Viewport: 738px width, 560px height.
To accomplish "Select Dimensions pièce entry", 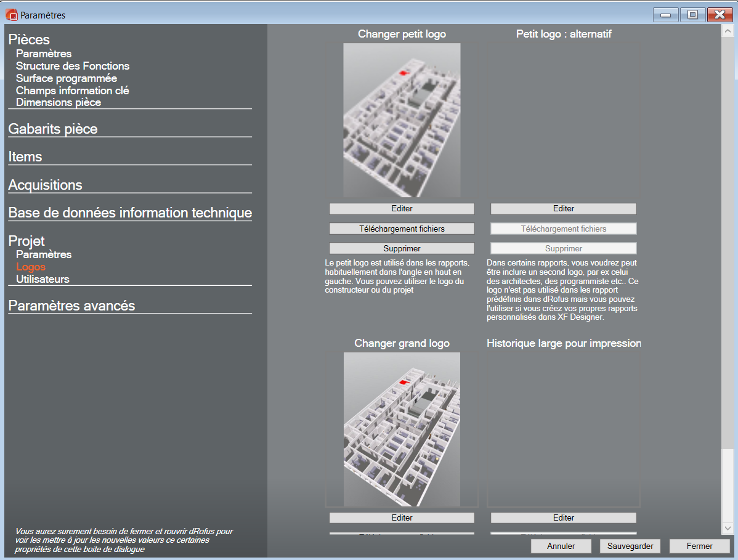I will (59, 102).
